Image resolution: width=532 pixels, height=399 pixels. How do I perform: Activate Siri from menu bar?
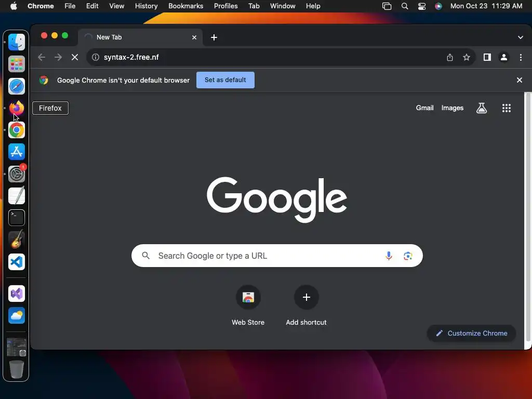438,6
